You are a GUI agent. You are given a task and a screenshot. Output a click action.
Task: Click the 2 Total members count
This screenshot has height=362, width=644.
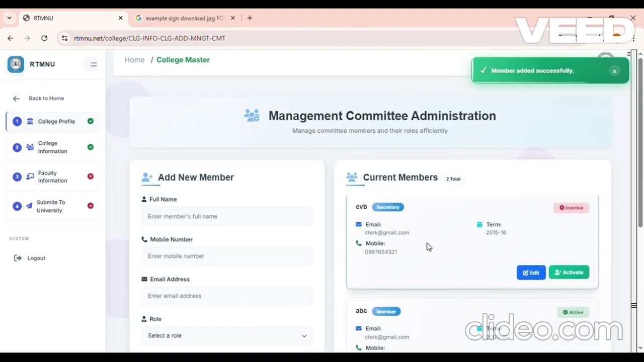point(453,179)
